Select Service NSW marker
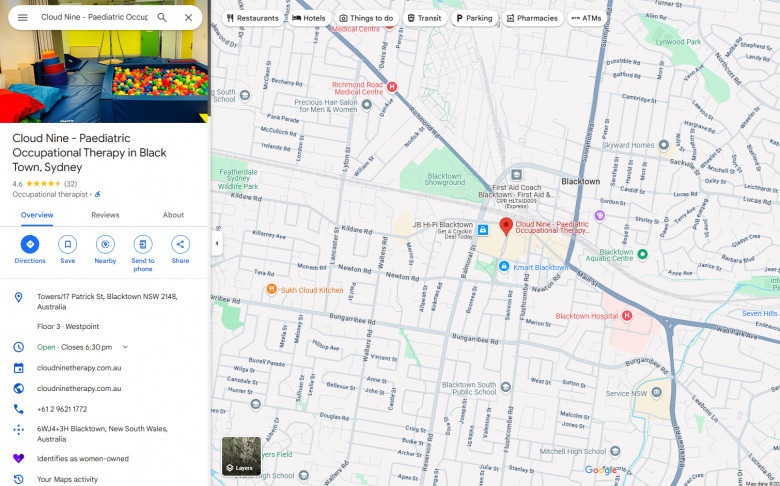Image resolution: width=780 pixels, height=486 pixels. coord(656,392)
